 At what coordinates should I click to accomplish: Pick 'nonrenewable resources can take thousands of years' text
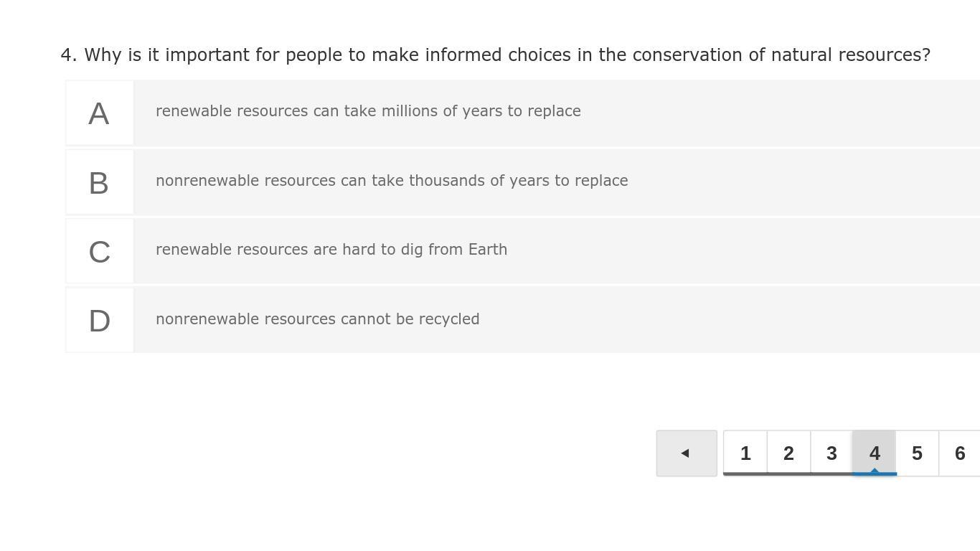pos(392,181)
